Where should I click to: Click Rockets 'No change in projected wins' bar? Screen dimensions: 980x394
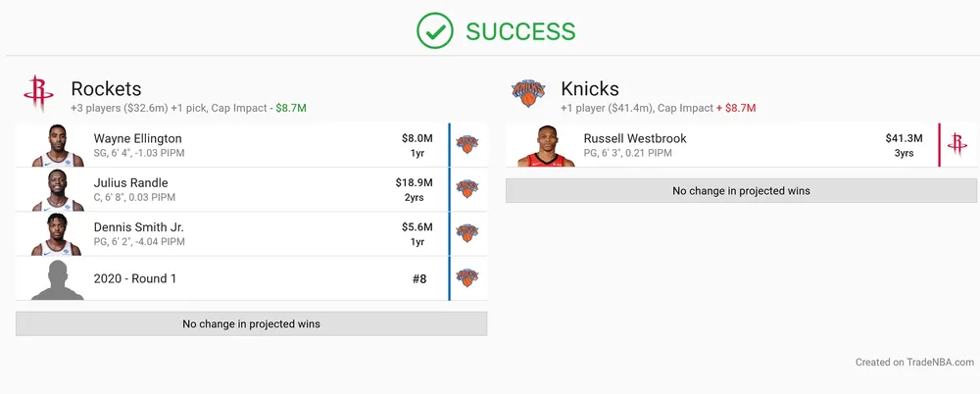(251, 323)
